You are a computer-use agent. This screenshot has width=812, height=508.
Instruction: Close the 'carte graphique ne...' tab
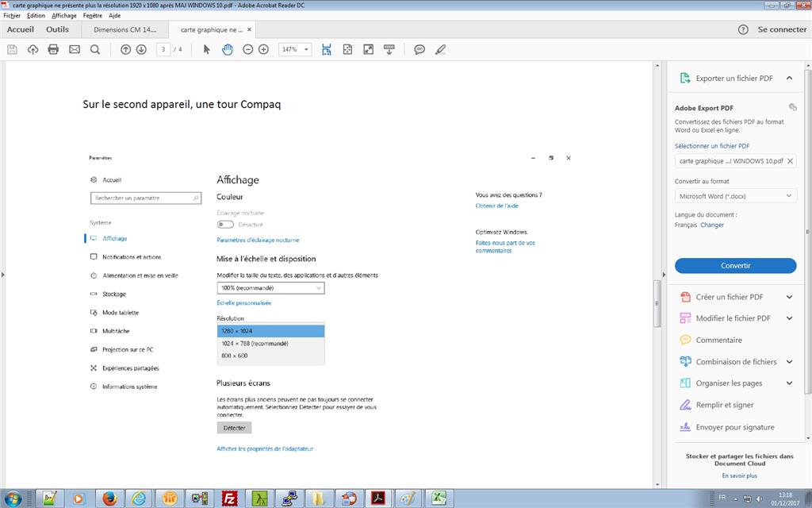pos(249,29)
